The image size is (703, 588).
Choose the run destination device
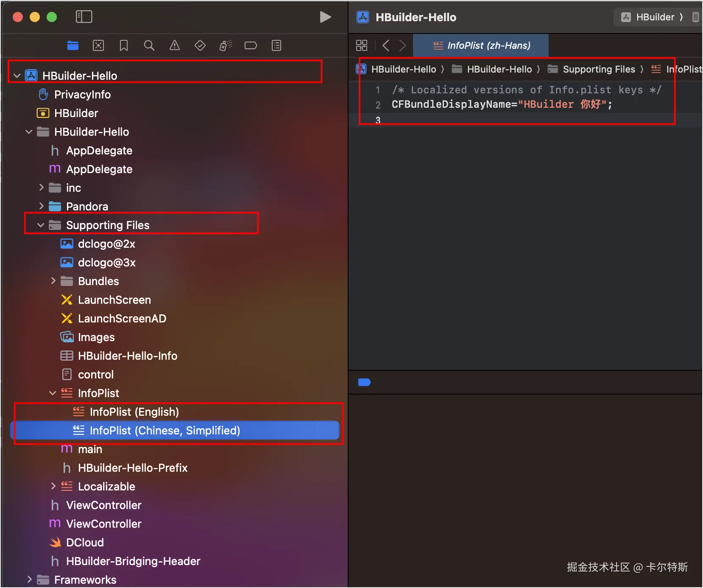[x=695, y=17]
